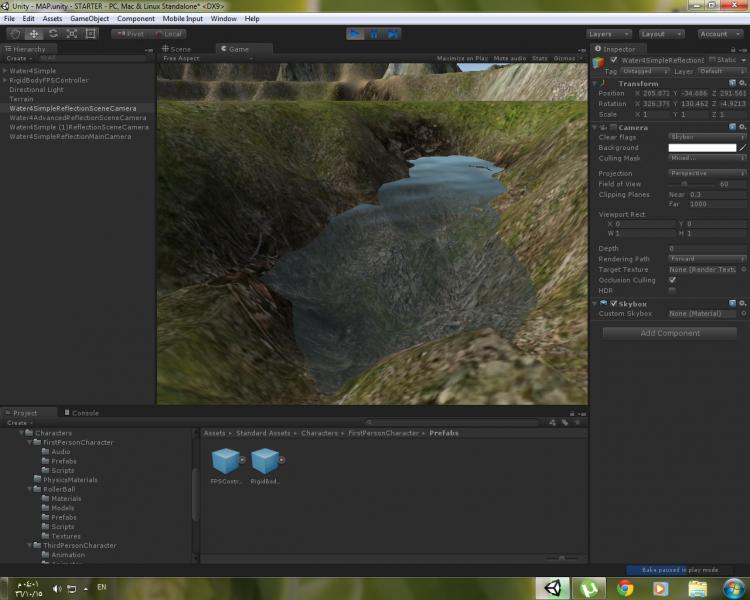
Task: Click the white Background color swatch
Action: [x=701, y=148]
